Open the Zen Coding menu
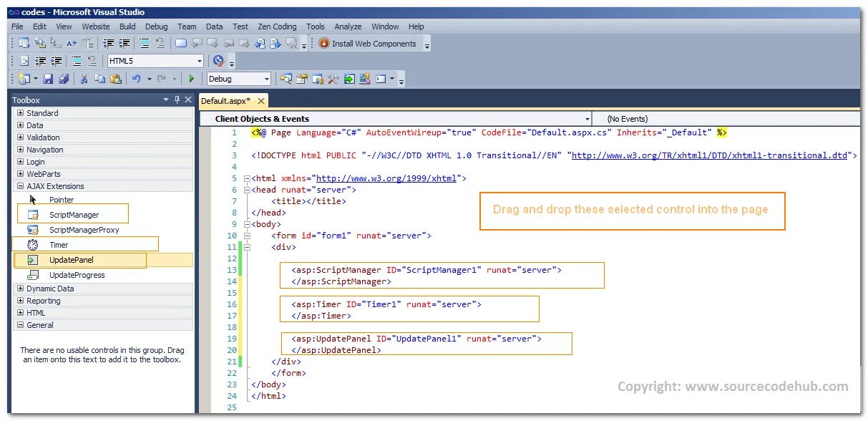868x421 pixels. pyautogui.click(x=277, y=26)
